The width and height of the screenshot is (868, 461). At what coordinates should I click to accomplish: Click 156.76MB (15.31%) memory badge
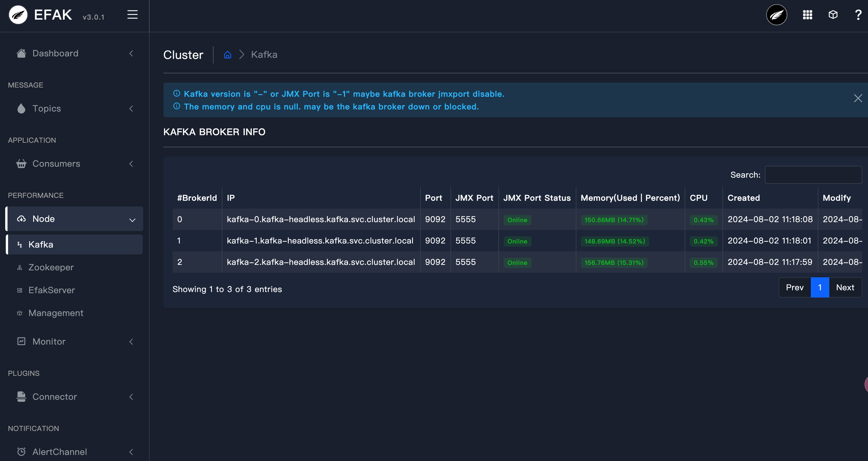coord(614,263)
